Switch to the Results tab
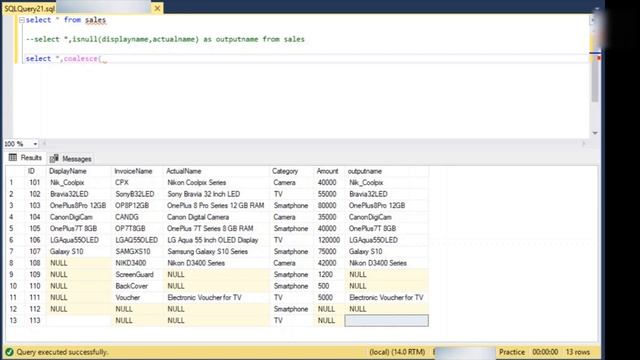 click(x=25, y=158)
